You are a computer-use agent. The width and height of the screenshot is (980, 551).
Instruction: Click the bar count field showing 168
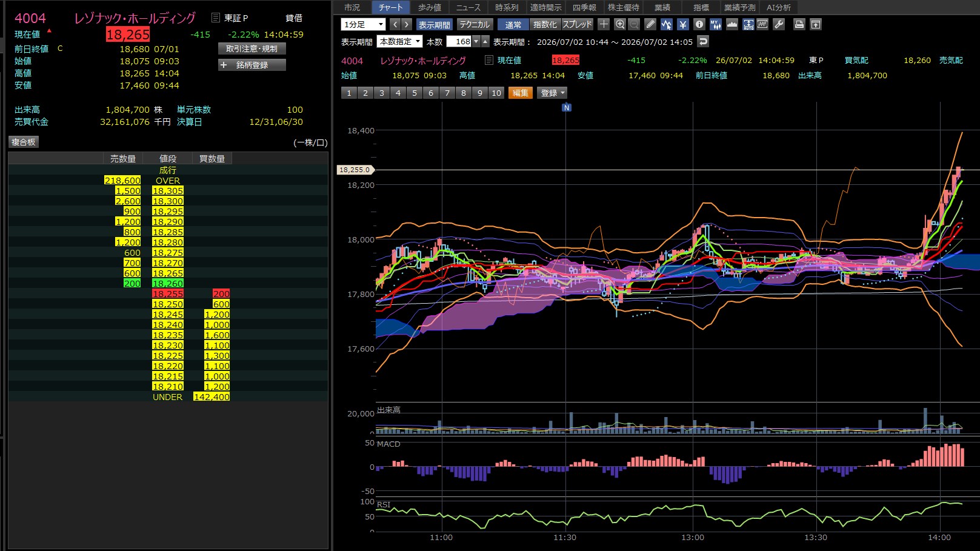click(459, 42)
